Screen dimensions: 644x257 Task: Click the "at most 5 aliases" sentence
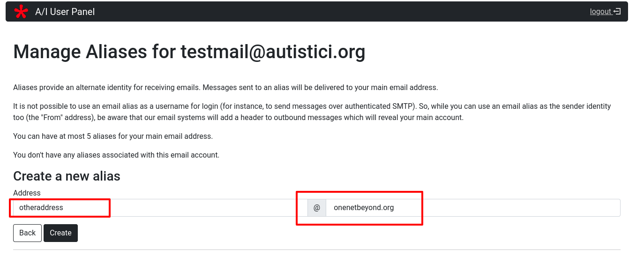click(112, 136)
